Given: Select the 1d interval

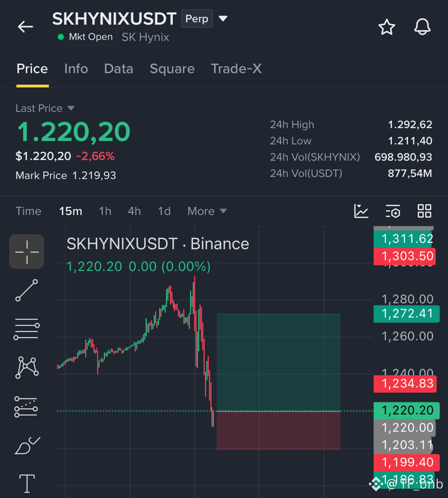Looking at the screenshot, I should pyautogui.click(x=164, y=211).
